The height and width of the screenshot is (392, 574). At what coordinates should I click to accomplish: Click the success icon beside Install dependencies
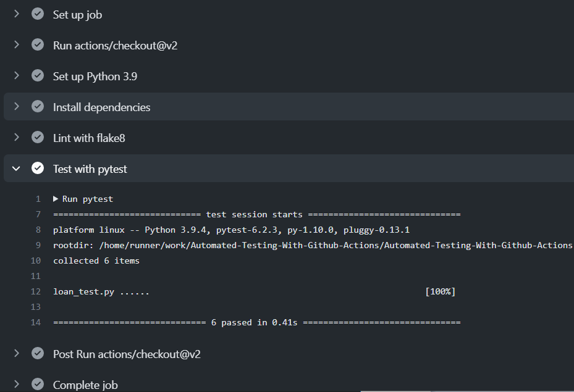[x=38, y=107]
